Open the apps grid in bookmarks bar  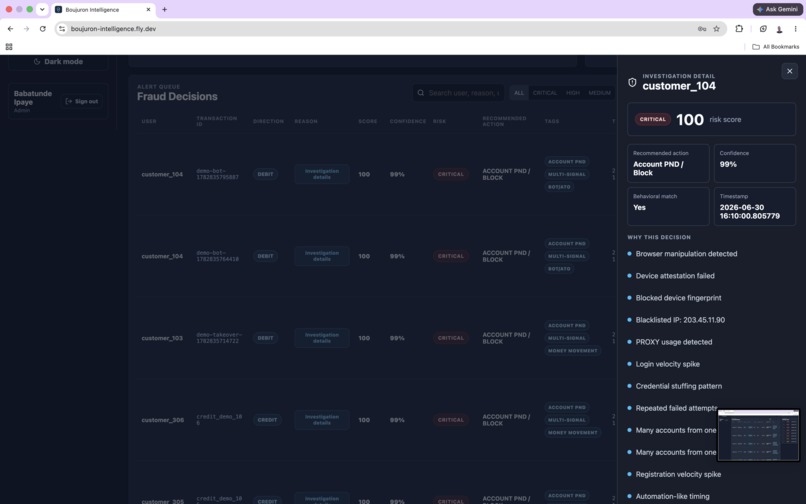(x=9, y=47)
